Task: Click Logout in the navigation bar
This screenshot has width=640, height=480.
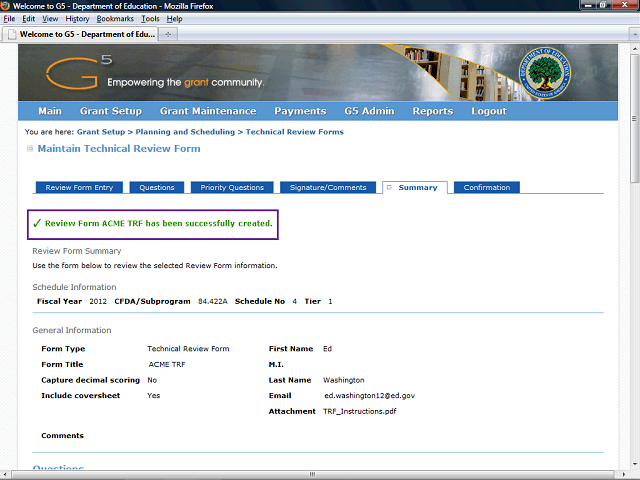Action: [x=489, y=111]
